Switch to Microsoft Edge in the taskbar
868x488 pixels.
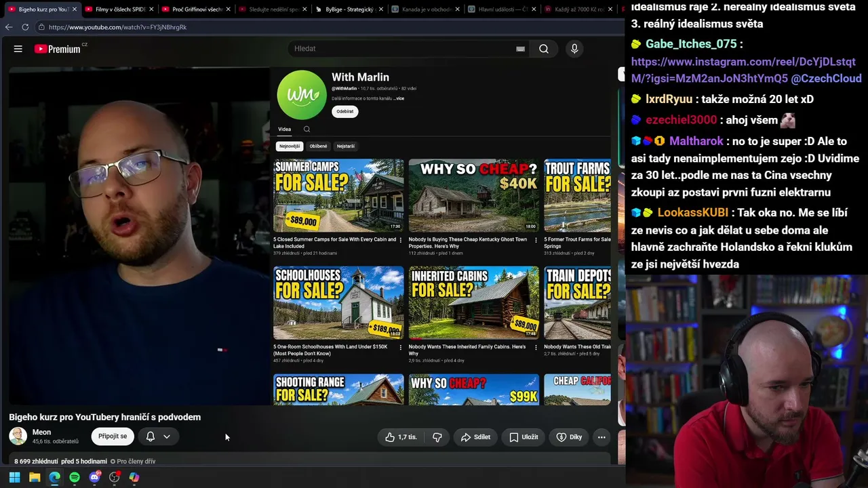(54, 477)
